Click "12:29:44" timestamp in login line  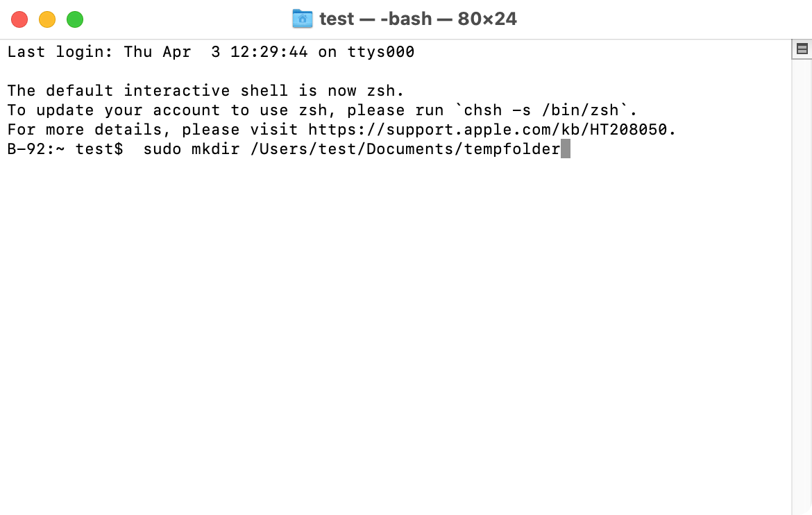click(269, 52)
